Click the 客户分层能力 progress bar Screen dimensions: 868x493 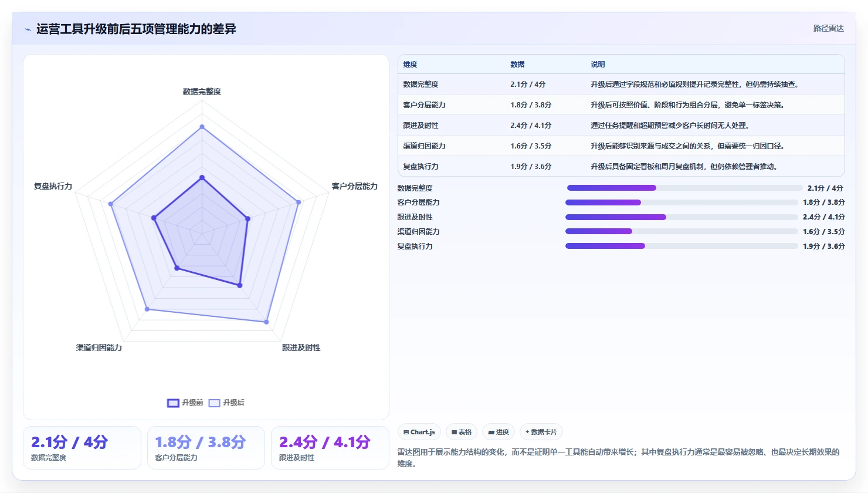point(681,202)
